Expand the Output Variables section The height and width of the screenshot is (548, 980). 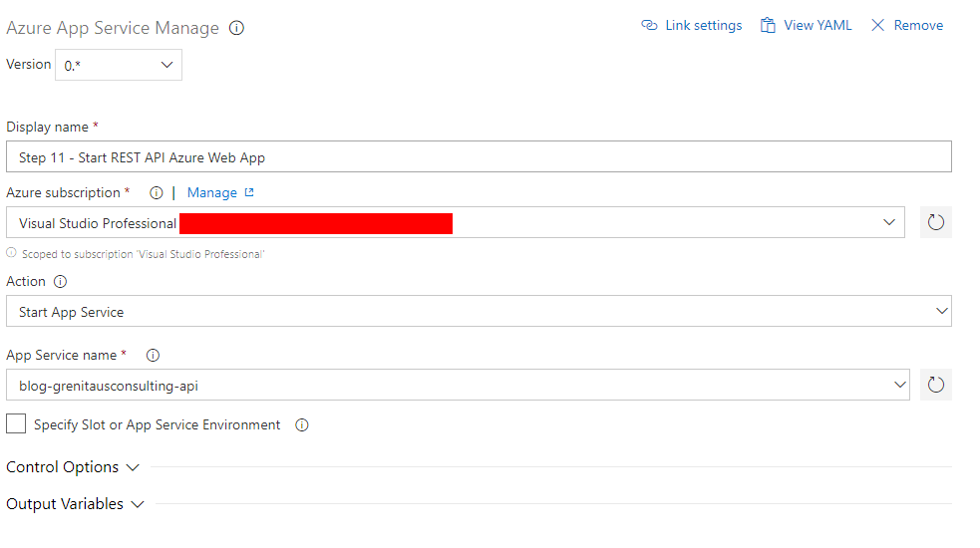pyautogui.click(x=75, y=504)
